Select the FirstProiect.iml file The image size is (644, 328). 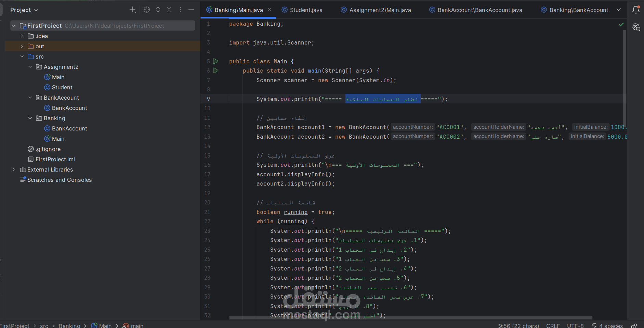click(x=51, y=159)
